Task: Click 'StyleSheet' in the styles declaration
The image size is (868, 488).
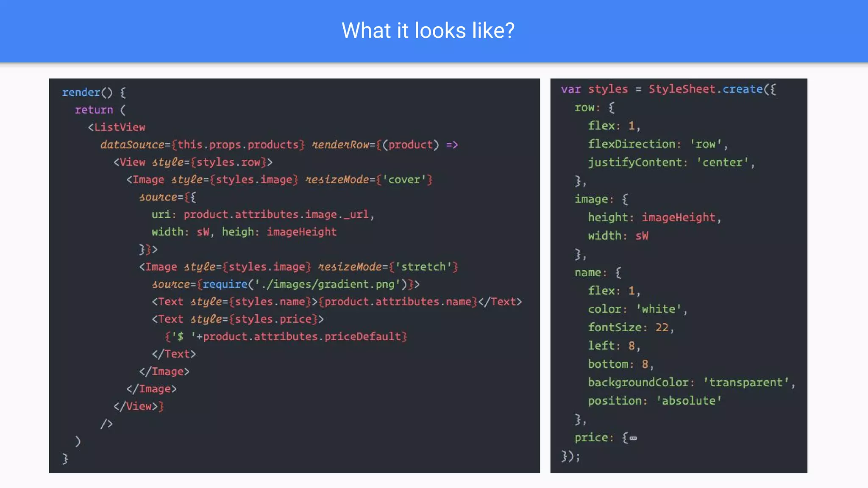Action: pos(682,89)
